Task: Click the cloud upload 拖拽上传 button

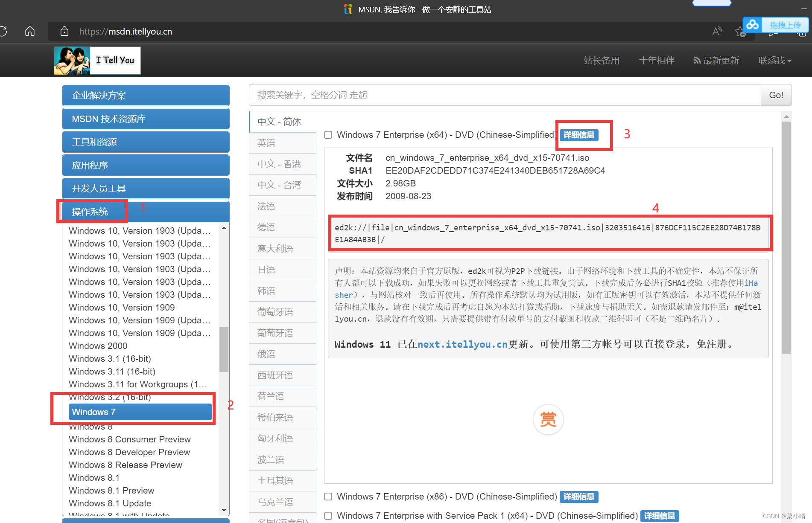Action: (x=776, y=25)
